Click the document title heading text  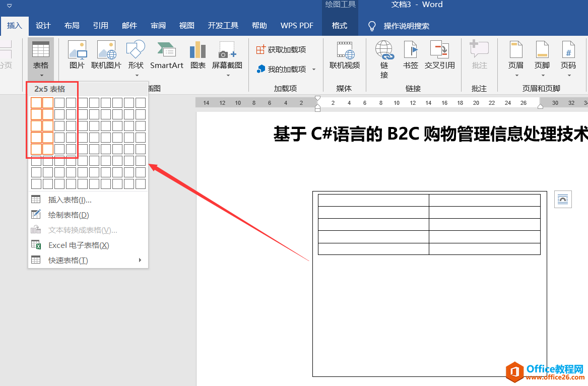(x=430, y=134)
